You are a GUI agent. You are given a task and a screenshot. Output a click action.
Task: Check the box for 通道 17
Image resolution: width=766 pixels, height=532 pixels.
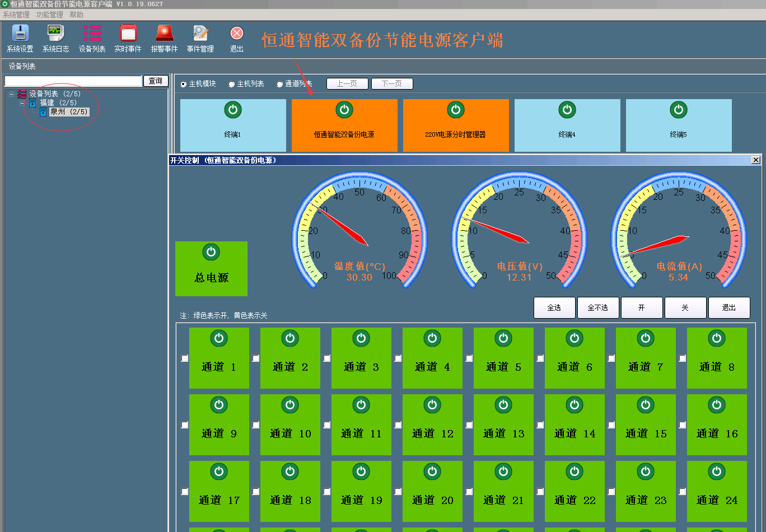185,492
